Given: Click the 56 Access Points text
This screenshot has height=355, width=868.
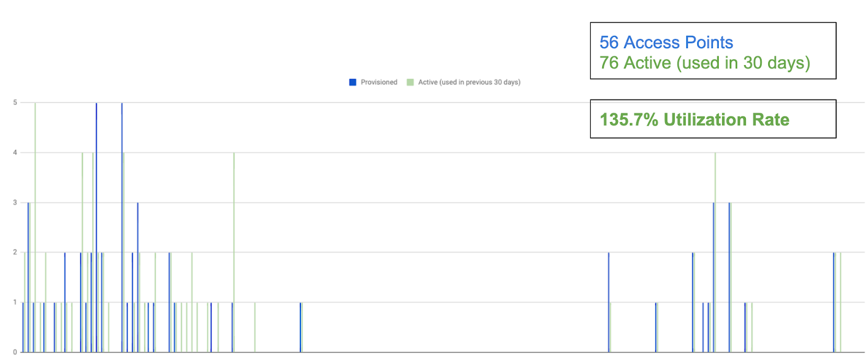Looking at the screenshot, I should (x=666, y=42).
